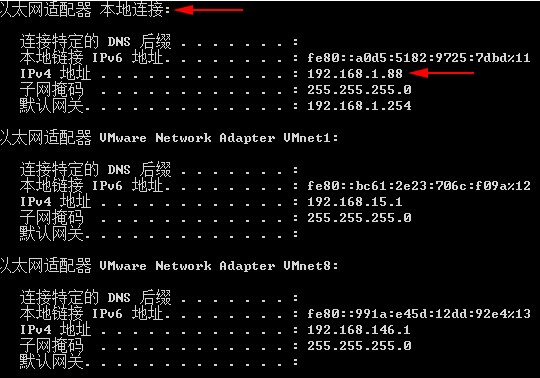Click the red arrow beside 本地连接
Viewport: 540px width, 378px height.
209,10
